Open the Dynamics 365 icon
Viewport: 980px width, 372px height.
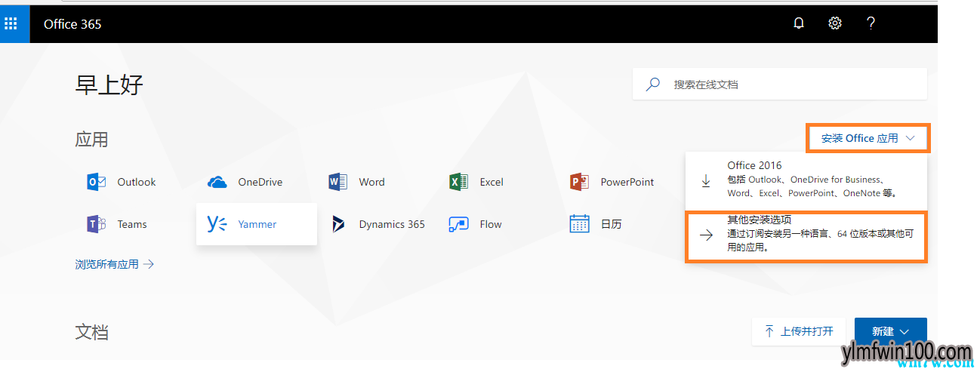338,224
